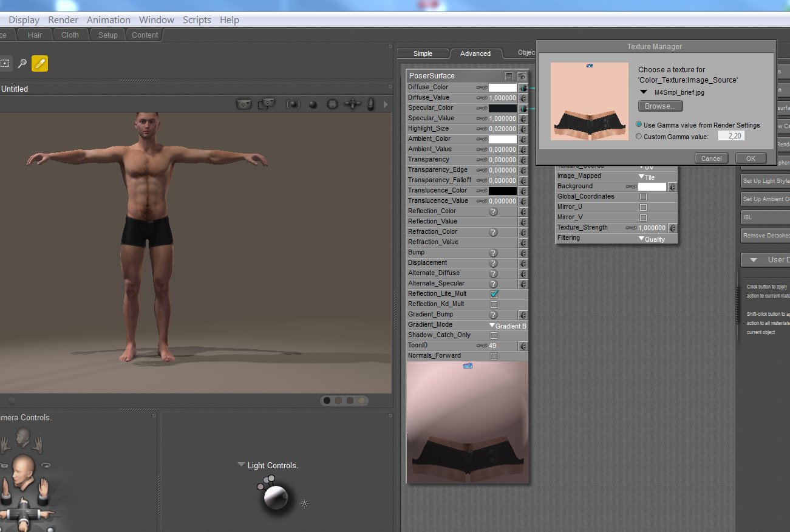Click the Specular_Color dark swatch
This screenshot has height=532, width=790.
(503, 108)
